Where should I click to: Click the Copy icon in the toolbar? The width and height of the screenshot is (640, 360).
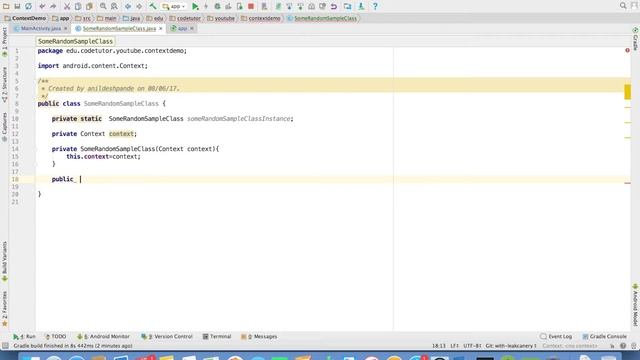(x=78, y=6)
